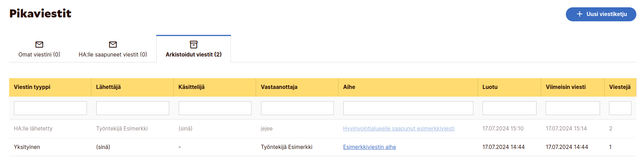The image size is (644, 165).
Task: Sort by the Viestin tyyppi column header
Action: (x=32, y=87)
